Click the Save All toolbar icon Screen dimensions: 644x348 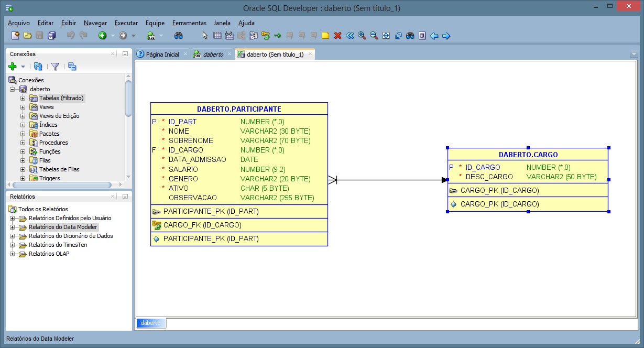(x=51, y=36)
